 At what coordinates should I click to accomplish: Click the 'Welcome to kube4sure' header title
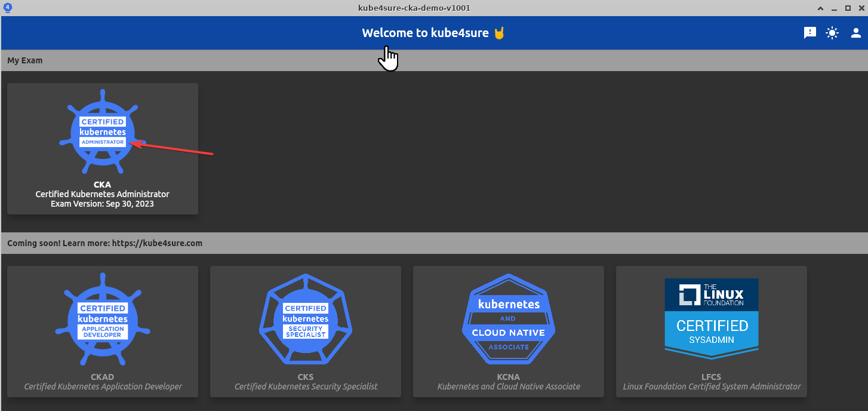(434, 33)
